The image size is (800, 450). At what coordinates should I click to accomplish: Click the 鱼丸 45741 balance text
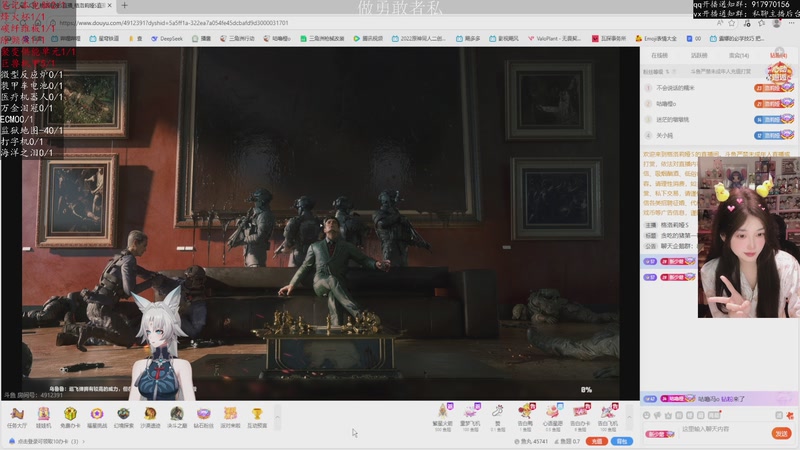(x=531, y=441)
